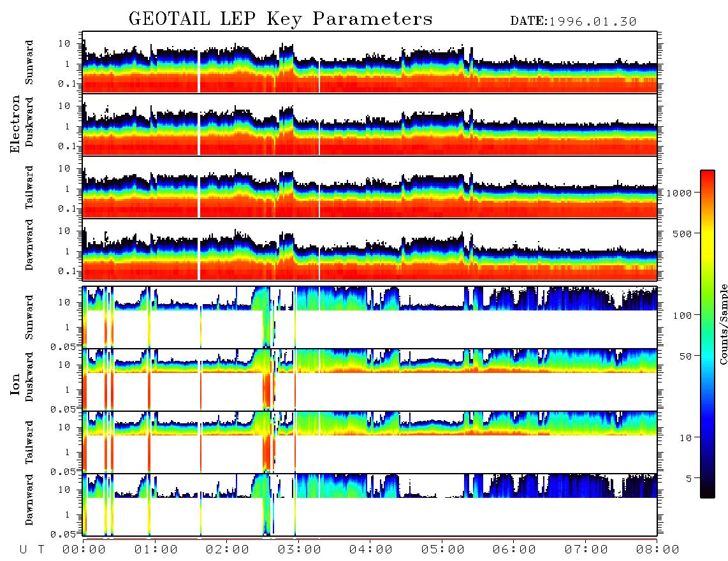Click inside the Electron Dawnward spectrogram panel

click(370, 249)
